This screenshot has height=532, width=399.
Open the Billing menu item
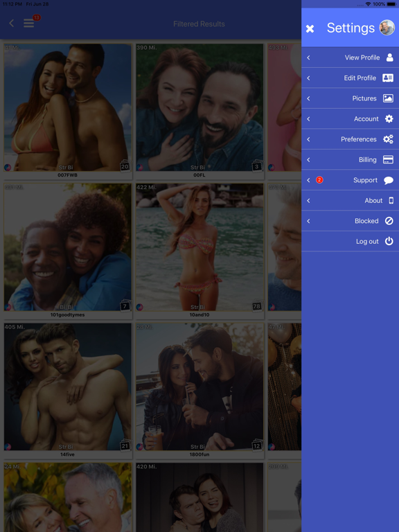(x=350, y=159)
